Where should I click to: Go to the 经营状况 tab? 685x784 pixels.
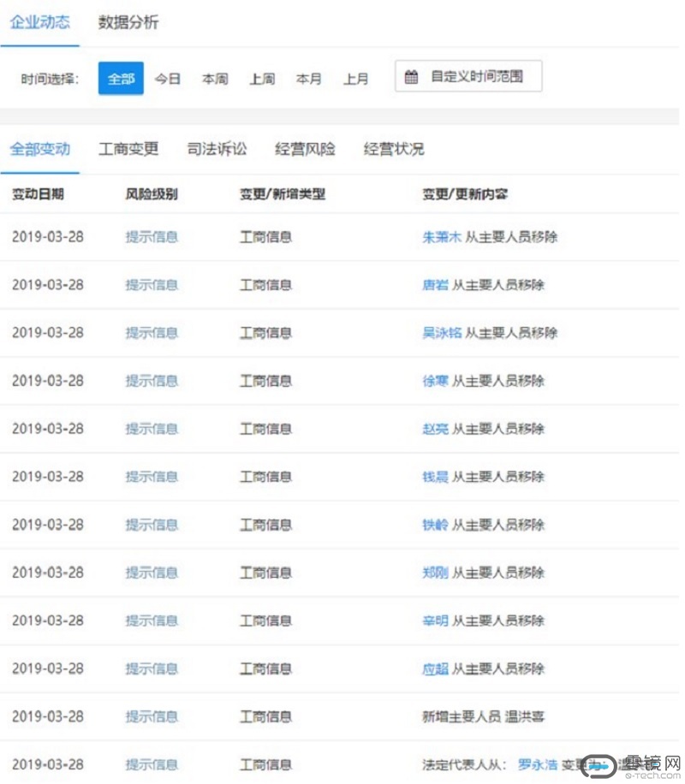(394, 149)
